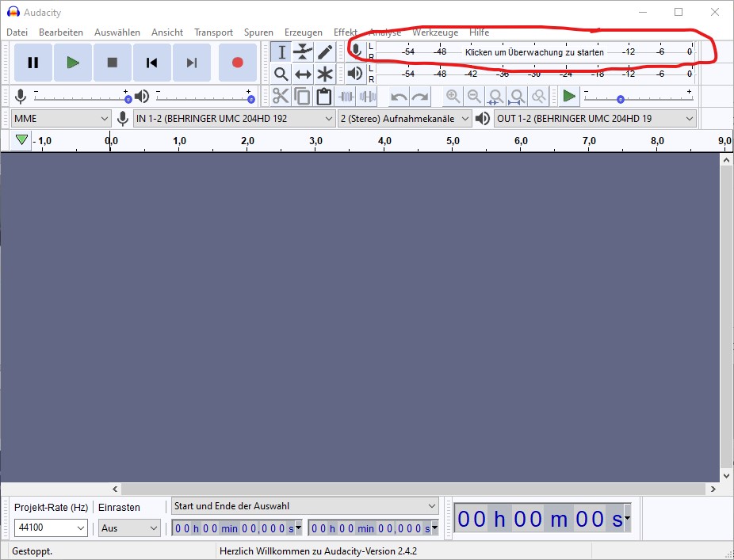Select the Multi-tool asterisk

click(x=325, y=74)
